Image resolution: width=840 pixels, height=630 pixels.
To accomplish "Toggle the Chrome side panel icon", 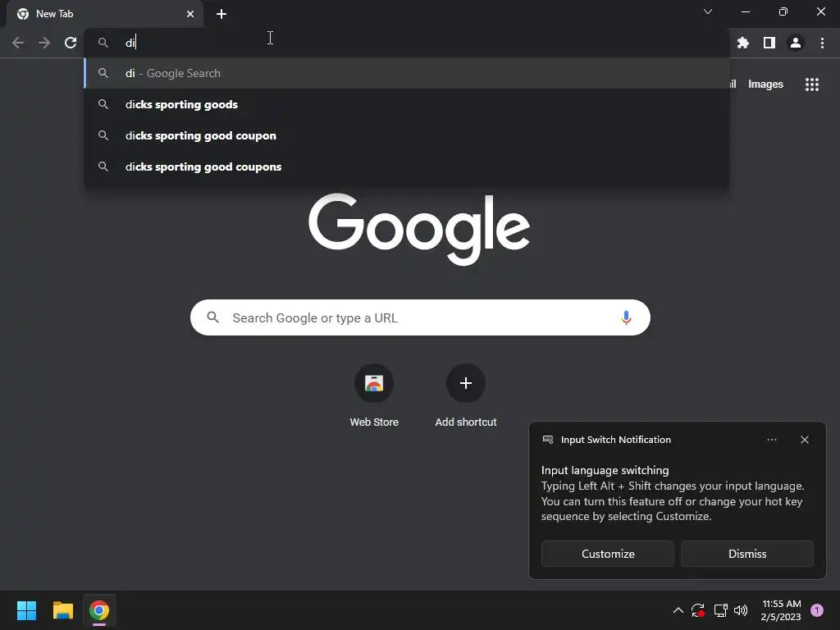I will (769, 43).
